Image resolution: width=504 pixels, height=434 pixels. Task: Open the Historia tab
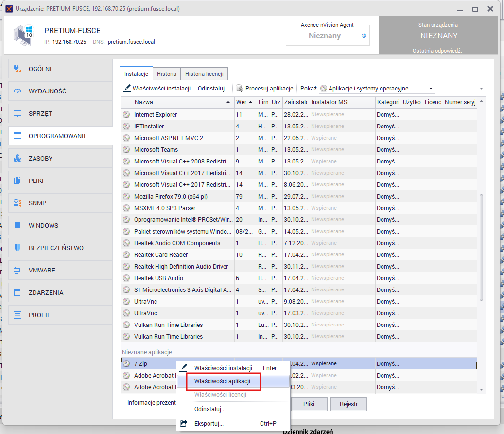166,74
